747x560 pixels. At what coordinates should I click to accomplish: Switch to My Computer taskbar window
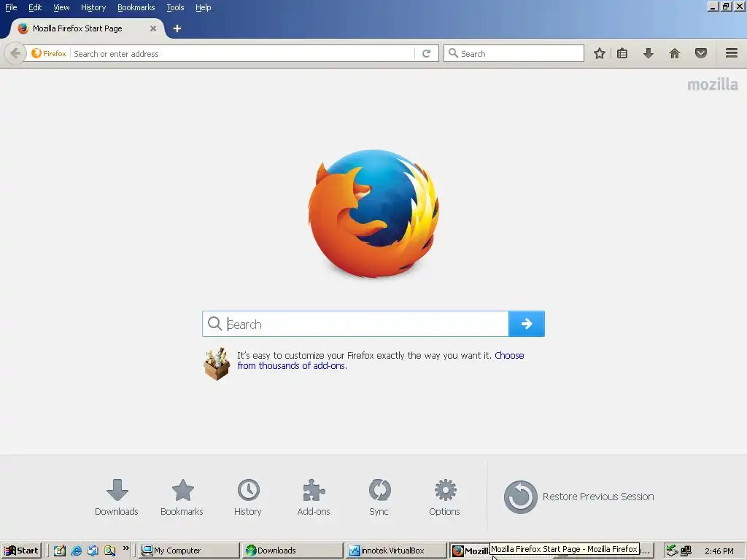(189, 551)
